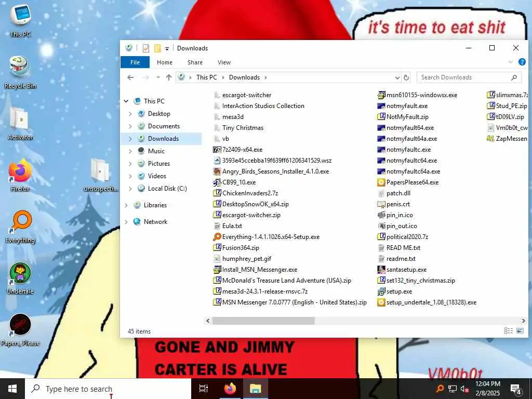Screen dimensions: 532x399
Task: Select humphrey_pet.gif file
Action: (x=242, y=259)
